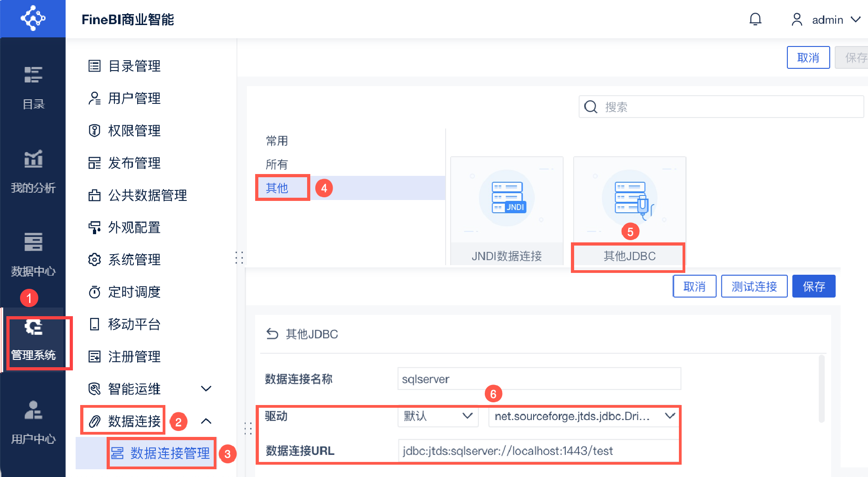Open 目录 in the left navigation
This screenshot has width=868, height=477.
pos(33,87)
